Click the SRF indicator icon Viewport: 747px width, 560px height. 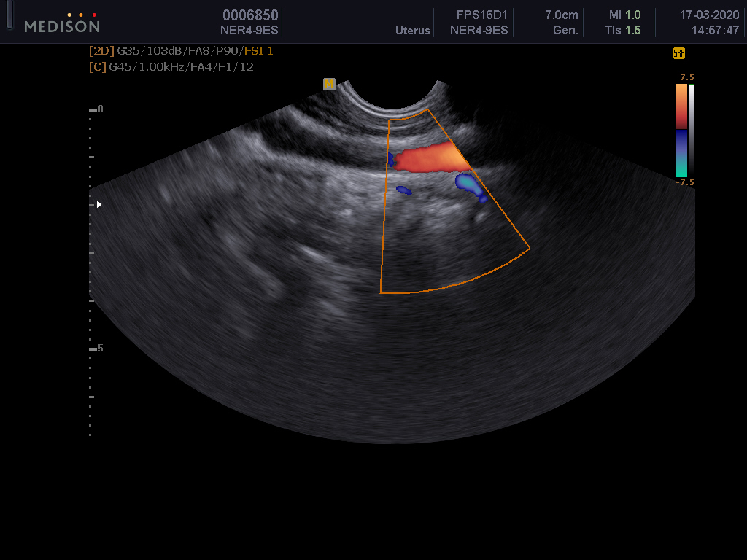[x=678, y=53]
